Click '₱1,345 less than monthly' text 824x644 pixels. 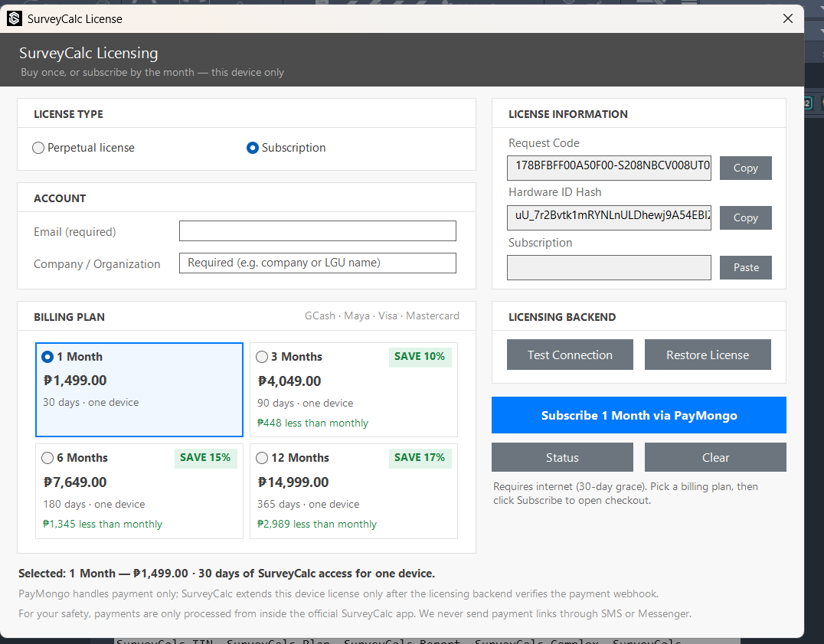click(103, 524)
